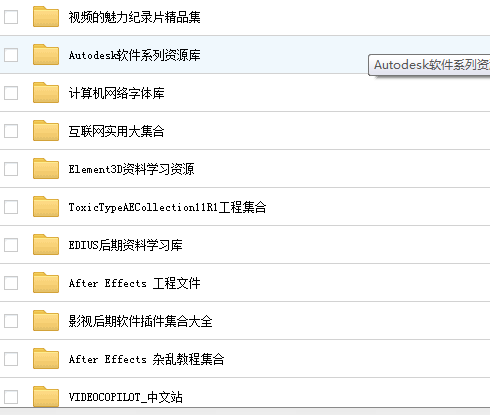Open folder icon for 影视后期软件插件集合大全

coord(46,320)
